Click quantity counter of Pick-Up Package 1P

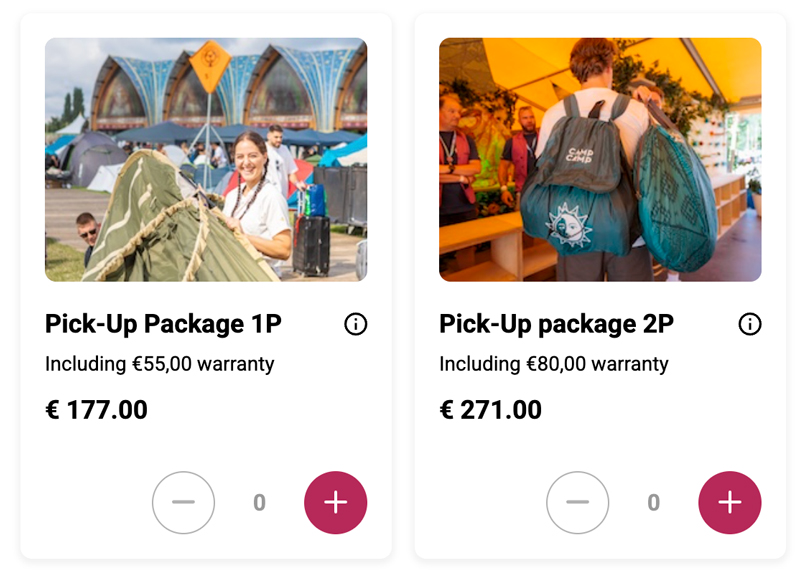point(259,502)
